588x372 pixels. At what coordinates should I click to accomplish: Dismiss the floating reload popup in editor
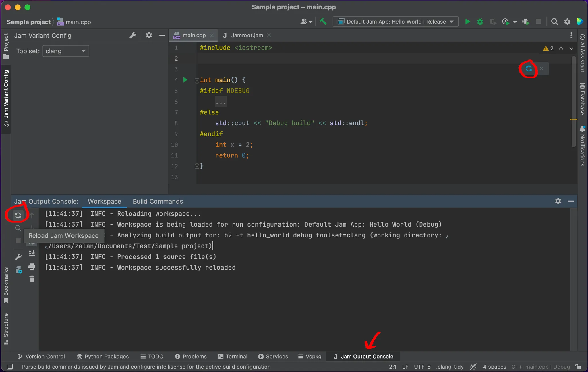point(541,69)
